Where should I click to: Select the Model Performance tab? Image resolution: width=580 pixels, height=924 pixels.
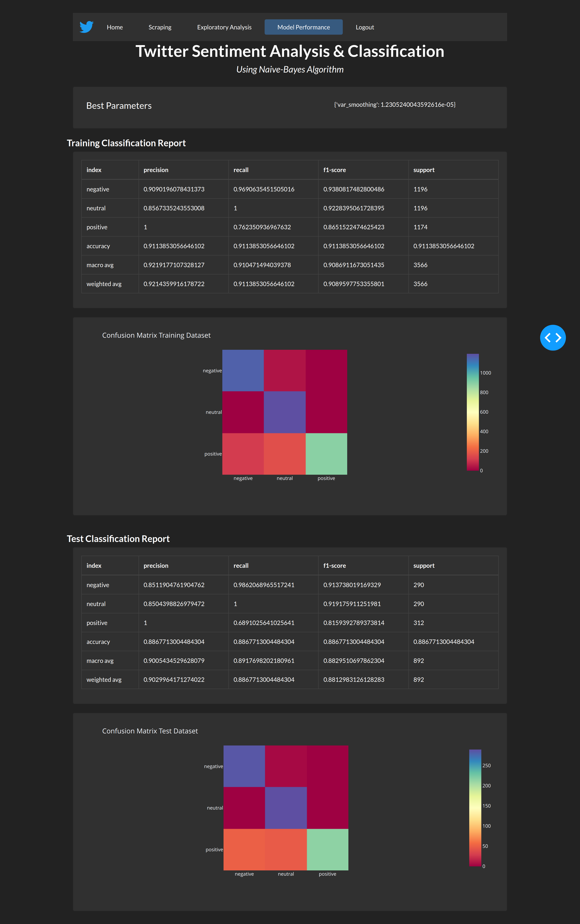point(303,27)
